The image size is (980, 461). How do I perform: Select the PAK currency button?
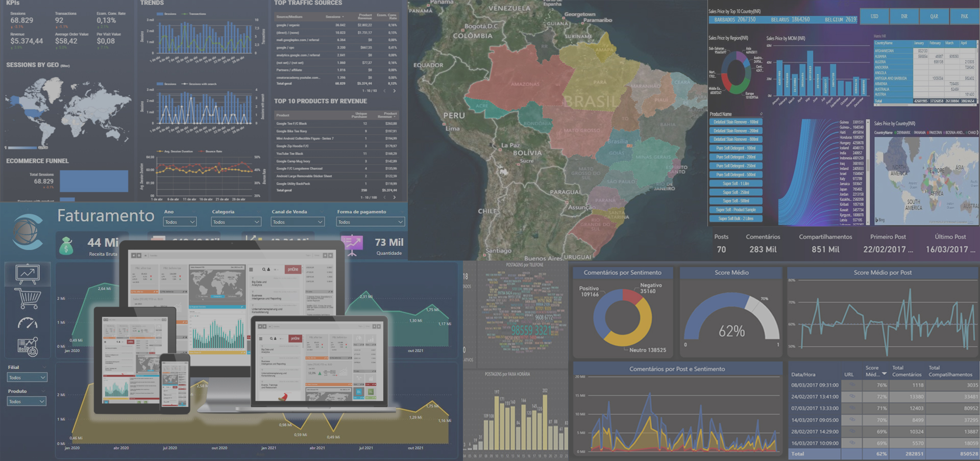coord(964,16)
